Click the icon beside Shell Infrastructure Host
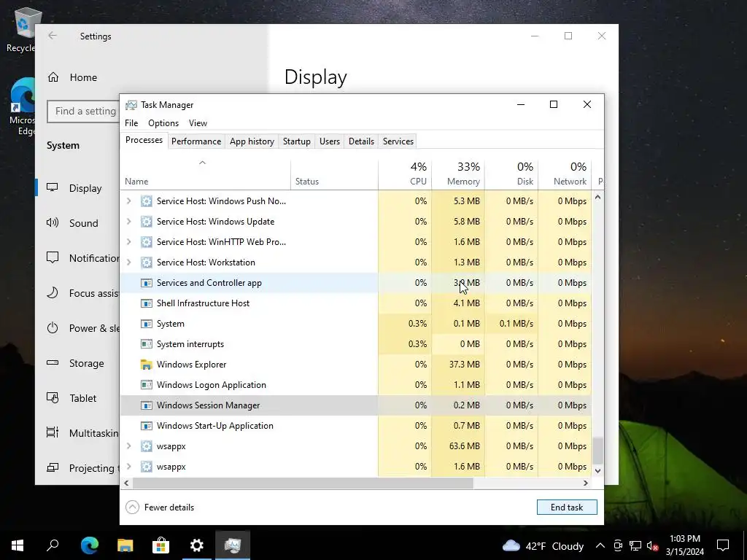 point(146,303)
